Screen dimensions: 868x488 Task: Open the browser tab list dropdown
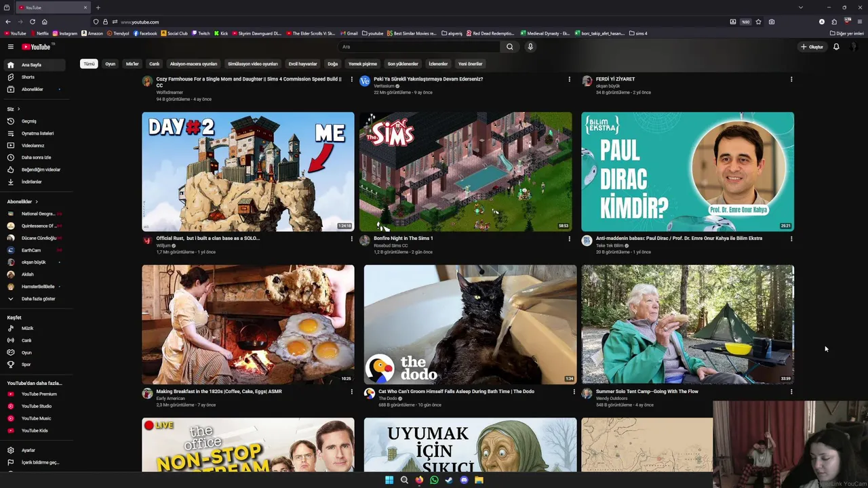(800, 7)
